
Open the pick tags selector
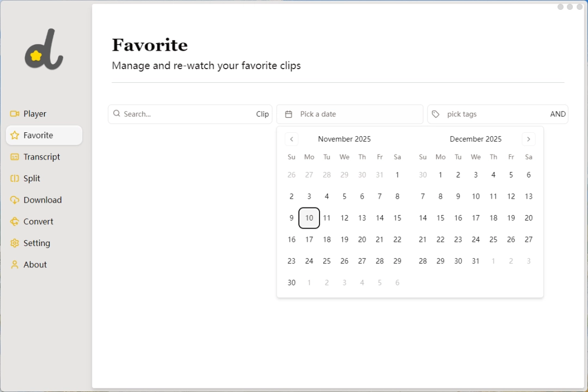point(490,114)
